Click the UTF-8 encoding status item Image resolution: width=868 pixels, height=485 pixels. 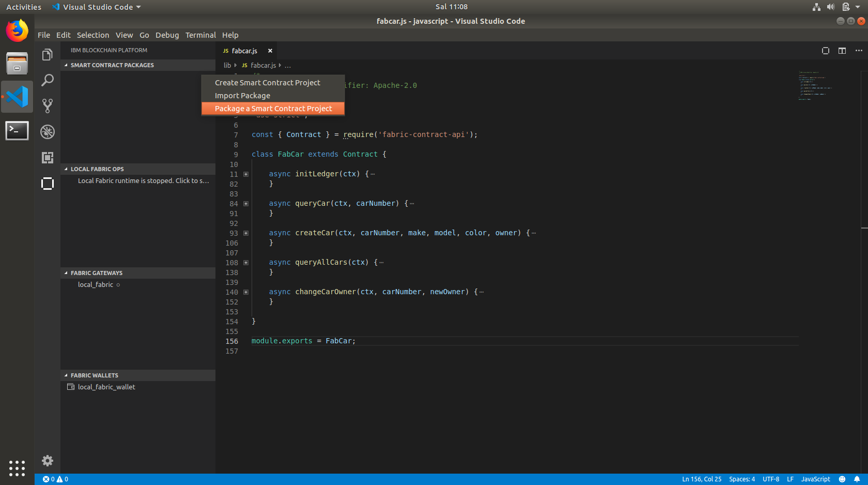click(771, 479)
